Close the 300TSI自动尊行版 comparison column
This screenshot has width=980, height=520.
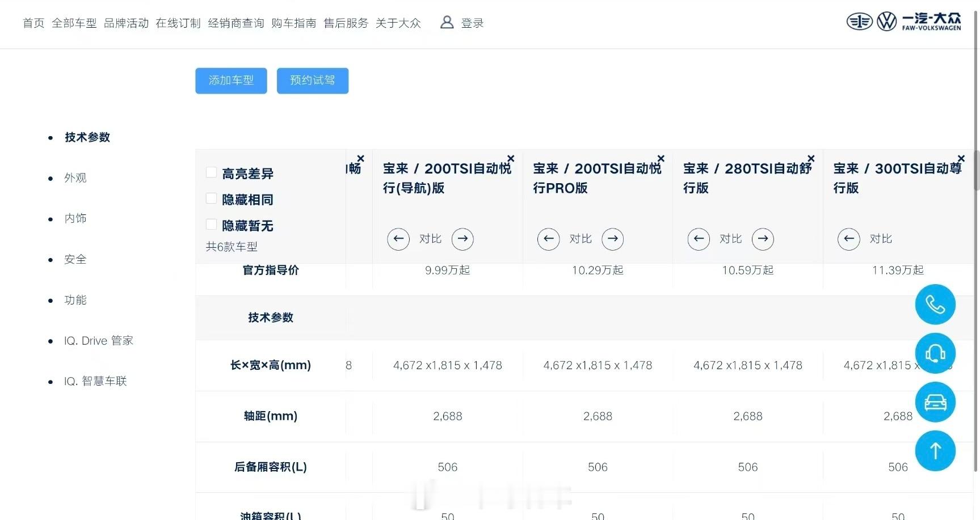coord(961,158)
